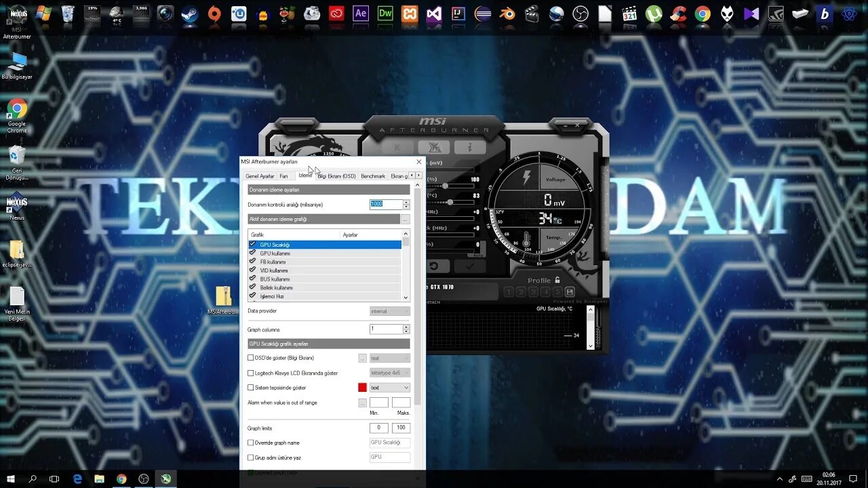Click the Graph limits maximum 100 field
Image resolution: width=868 pixels, height=488 pixels.
click(x=401, y=428)
